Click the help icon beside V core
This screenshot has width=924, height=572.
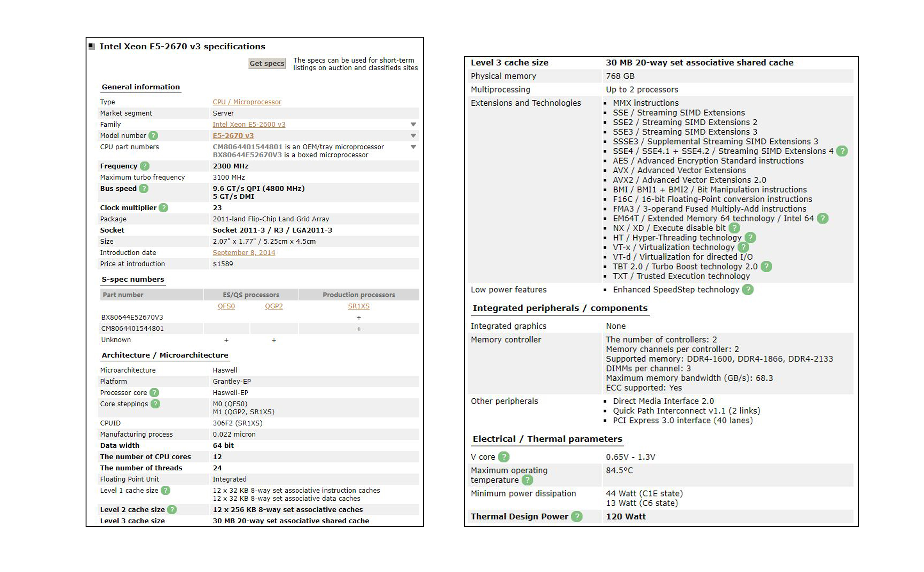coord(503,457)
